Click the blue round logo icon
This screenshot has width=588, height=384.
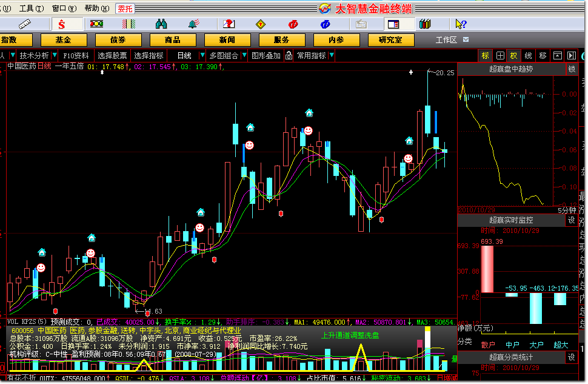click(x=325, y=24)
